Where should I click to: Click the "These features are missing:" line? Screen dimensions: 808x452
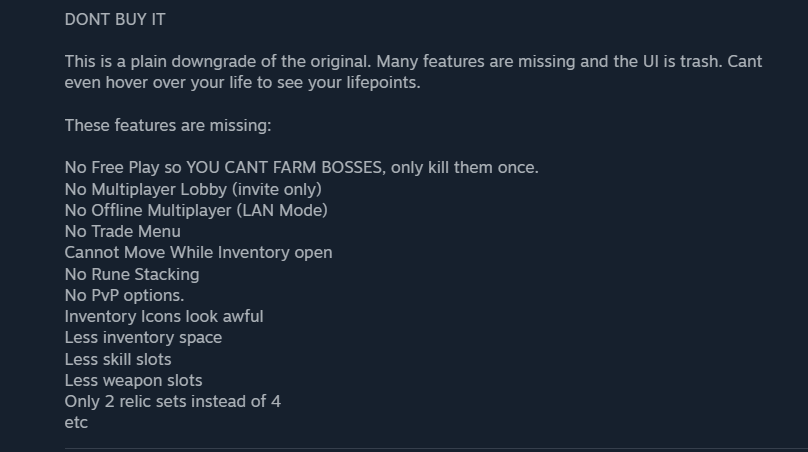pyautogui.click(x=168, y=125)
